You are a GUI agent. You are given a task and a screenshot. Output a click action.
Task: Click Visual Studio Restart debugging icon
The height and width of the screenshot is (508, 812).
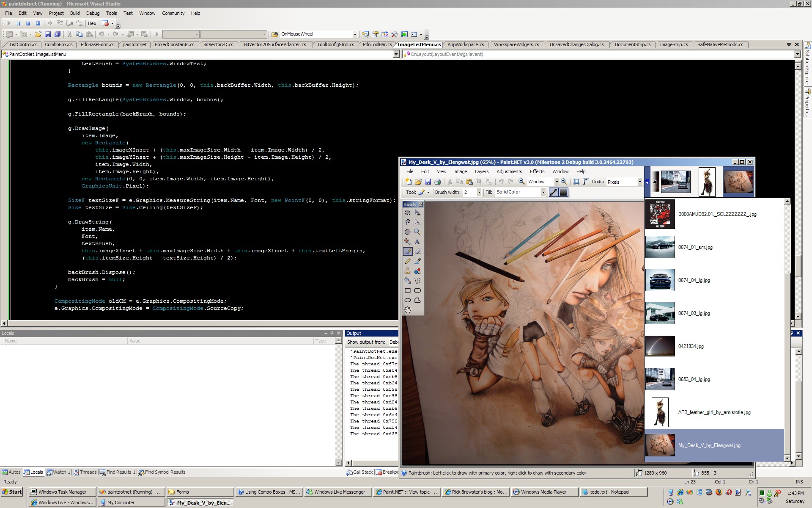[38, 23]
